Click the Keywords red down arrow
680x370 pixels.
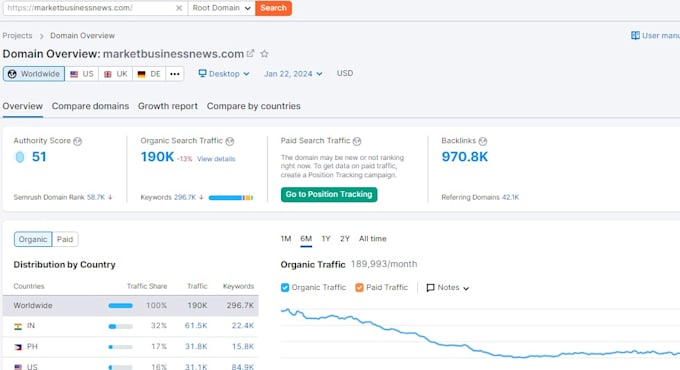201,197
